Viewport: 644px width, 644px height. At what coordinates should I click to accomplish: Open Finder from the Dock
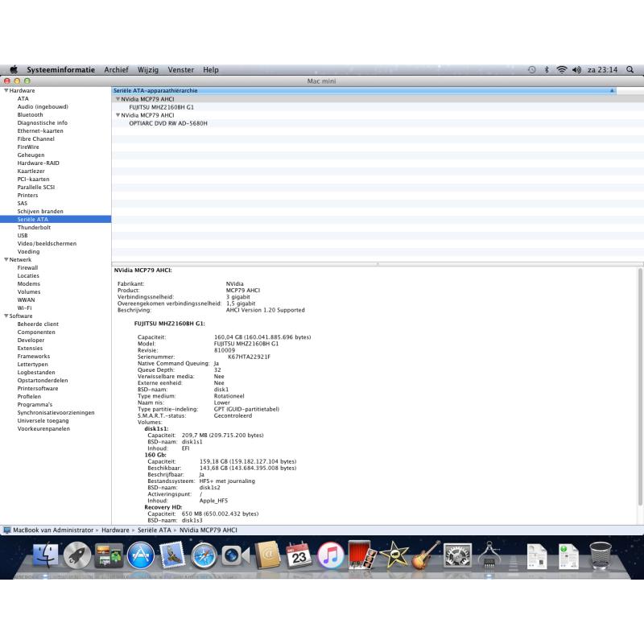coord(45,555)
